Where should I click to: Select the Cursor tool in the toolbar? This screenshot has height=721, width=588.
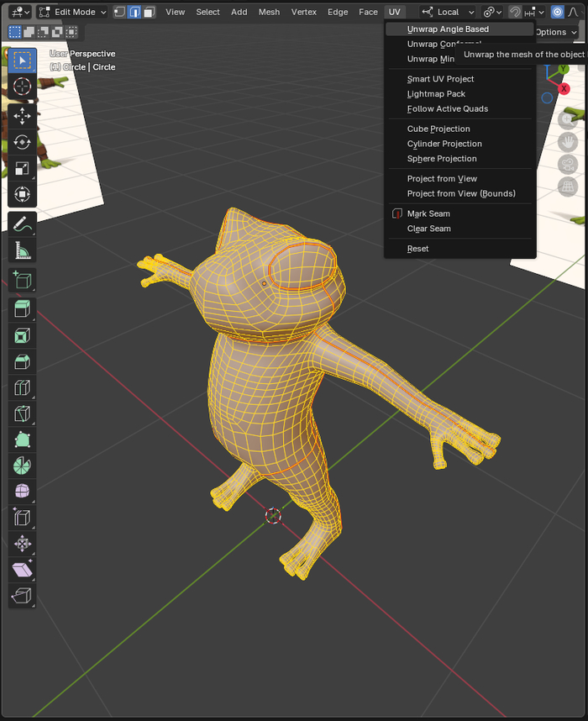click(23, 87)
